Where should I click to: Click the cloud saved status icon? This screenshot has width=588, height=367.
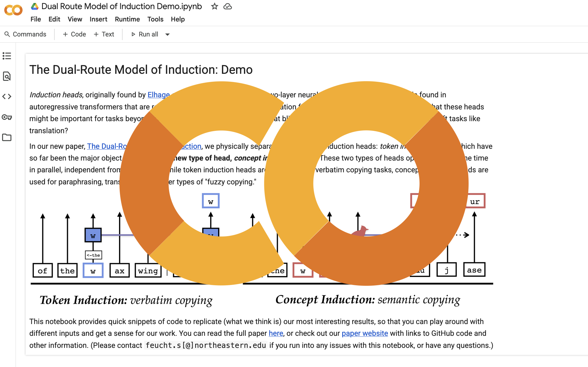click(228, 6)
